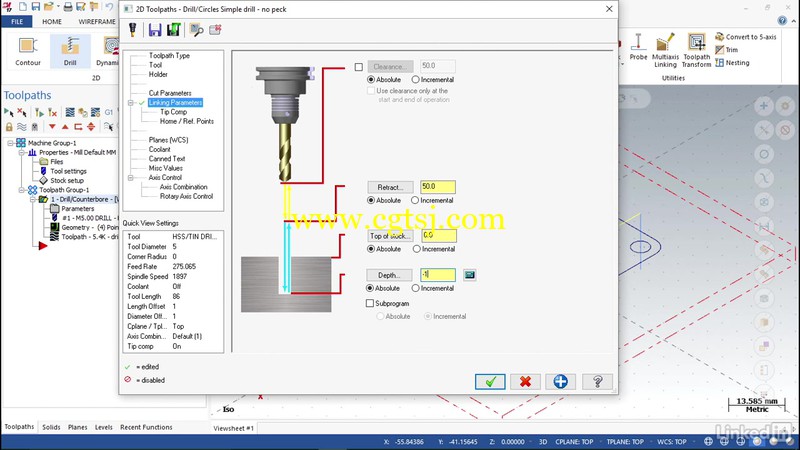Viewport: 800px width, 450px height.
Task: Click the G1 post selected operations icon
Action: coord(109,112)
